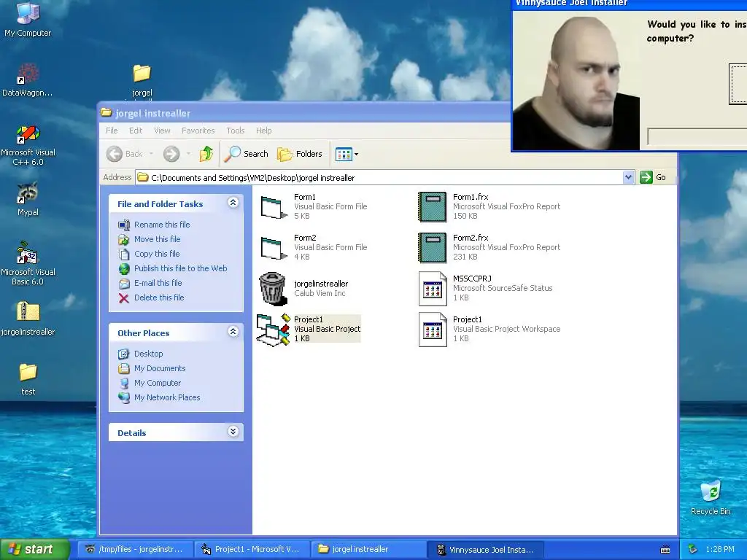Select the Form2 Visual Basic Form File
Image resolution: width=747 pixels, height=560 pixels.
pos(314,247)
